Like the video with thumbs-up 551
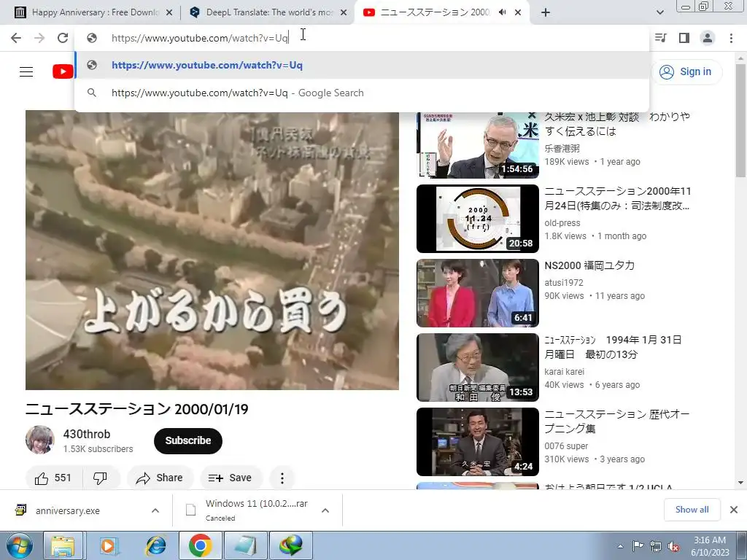 (x=54, y=478)
